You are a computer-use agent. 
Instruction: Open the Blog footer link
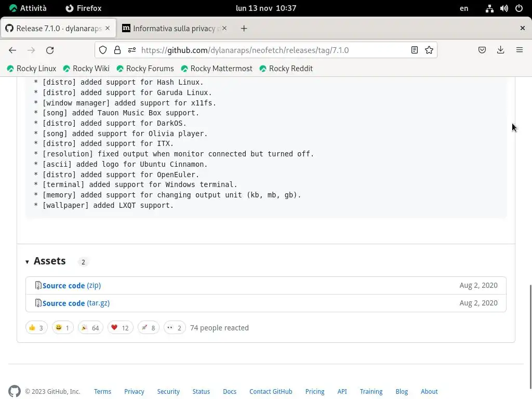pyautogui.click(x=402, y=391)
